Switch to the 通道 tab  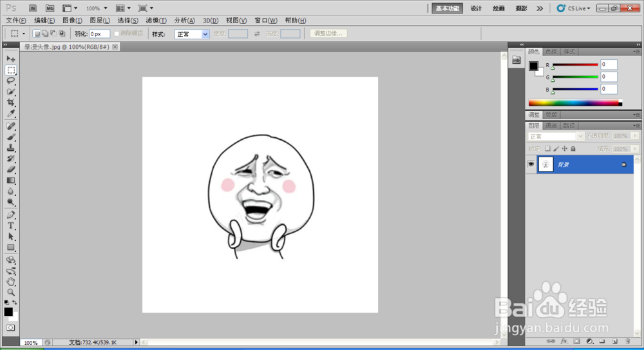(551, 126)
